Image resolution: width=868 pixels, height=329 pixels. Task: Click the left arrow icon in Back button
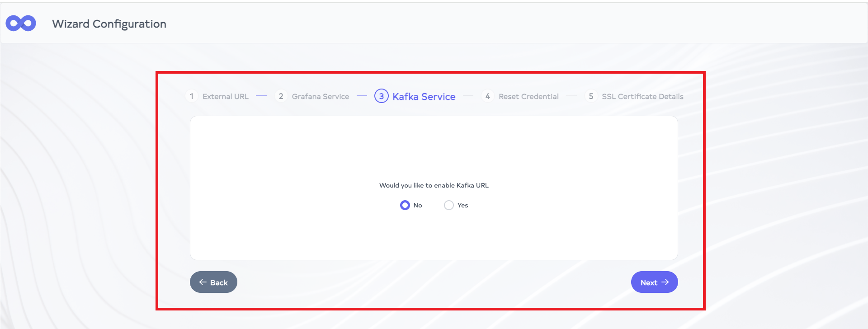(203, 282)
